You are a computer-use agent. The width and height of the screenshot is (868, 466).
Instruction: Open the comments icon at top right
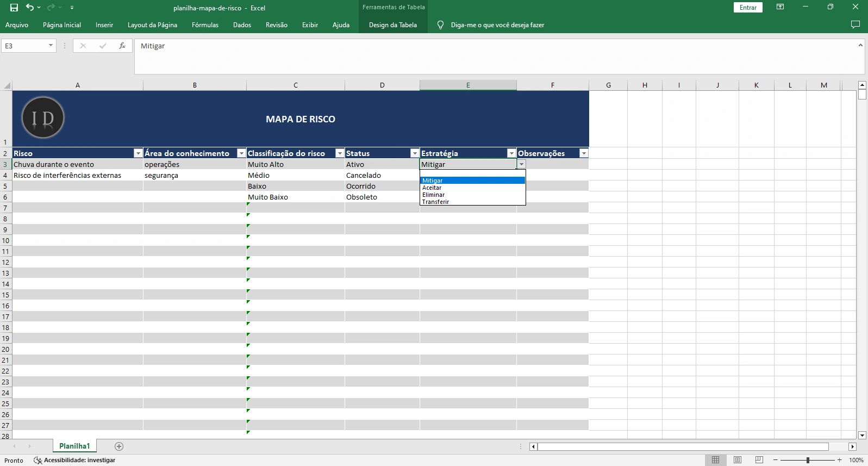tap(855, 25)
